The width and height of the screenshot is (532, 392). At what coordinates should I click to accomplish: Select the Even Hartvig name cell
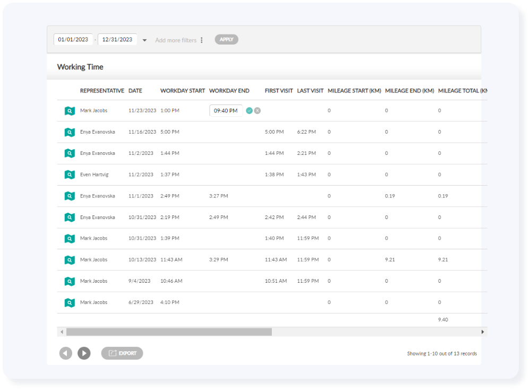(x=95, y=175)
